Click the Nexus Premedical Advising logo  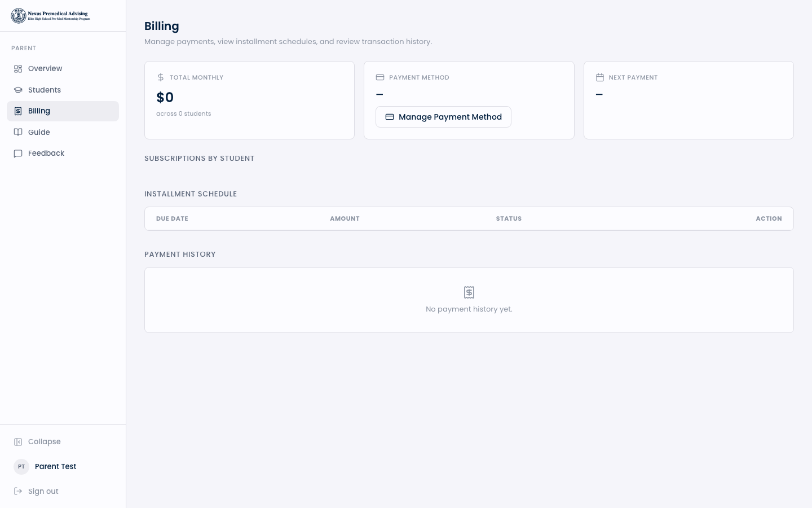pos(50,16)
